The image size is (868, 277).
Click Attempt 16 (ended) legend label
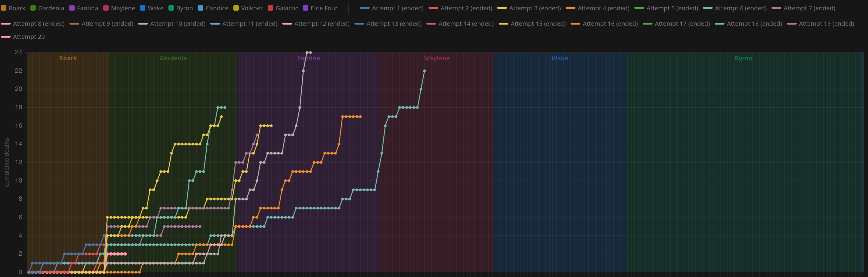(610, 24)
